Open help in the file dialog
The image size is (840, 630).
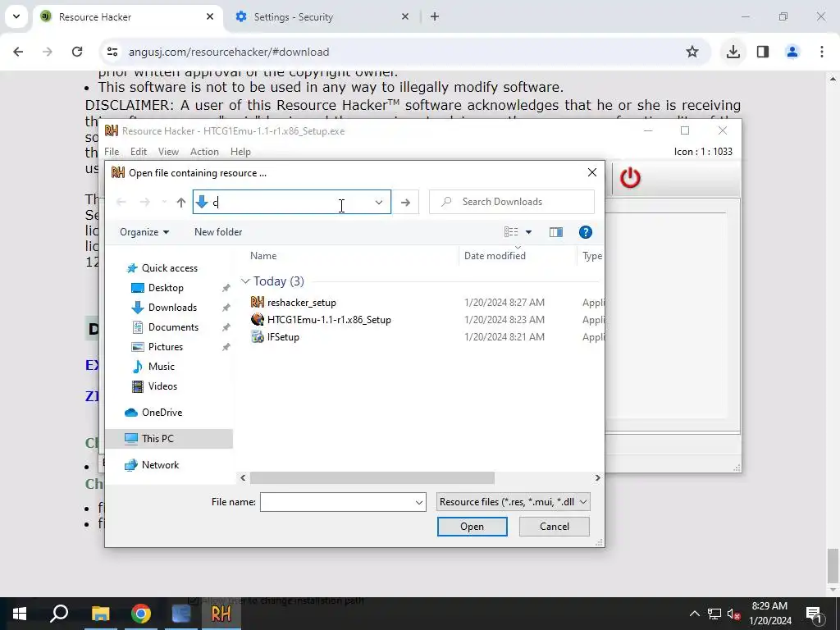[586, 232]
